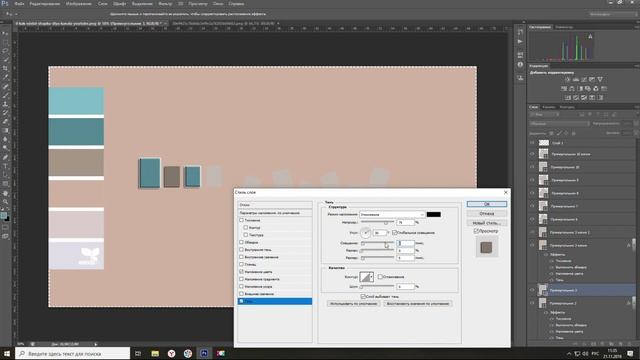Enable the Наложение градиента checkbox
Viewport: 640px width, 360px height.
241,279
